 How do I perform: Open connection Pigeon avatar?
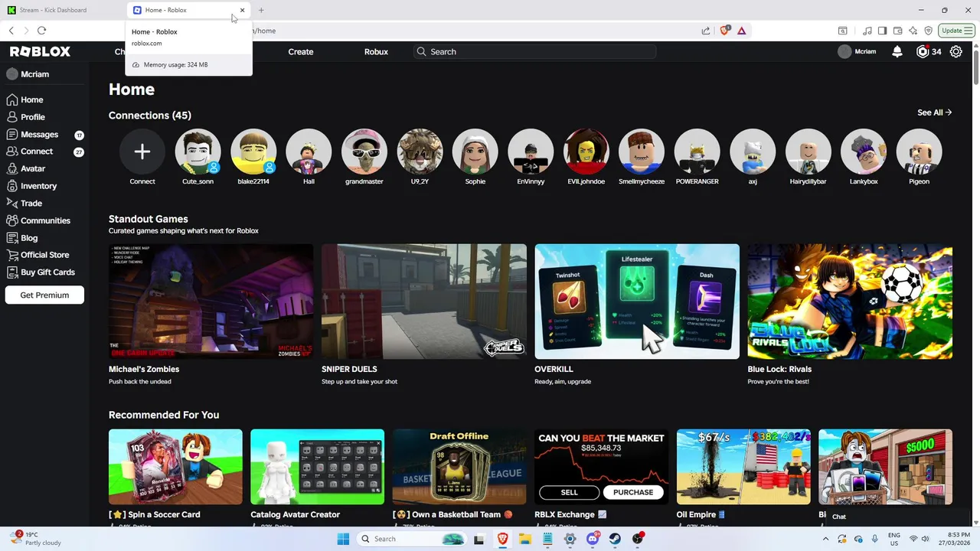[x=919, y=152]
